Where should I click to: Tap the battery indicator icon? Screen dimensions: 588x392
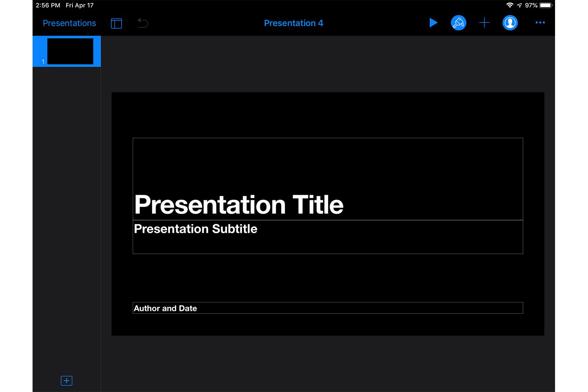[x=546, y=5]
